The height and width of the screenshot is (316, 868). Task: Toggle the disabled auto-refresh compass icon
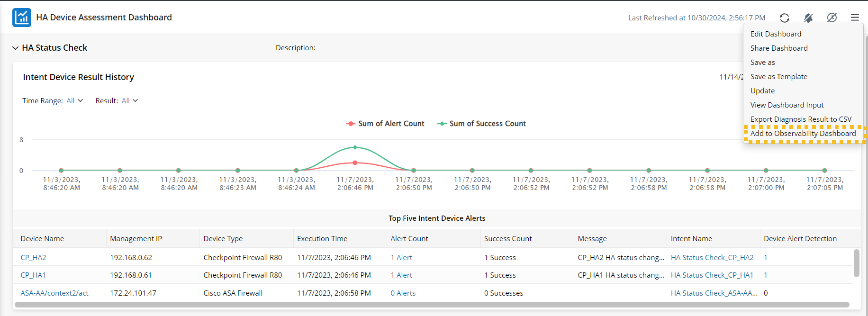pyautogui.click(x=832, y=18)
